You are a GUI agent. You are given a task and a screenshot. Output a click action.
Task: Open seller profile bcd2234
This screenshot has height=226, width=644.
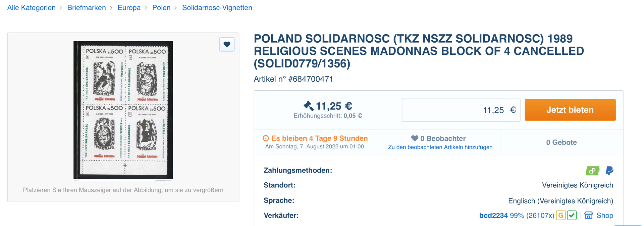[493, 215]
